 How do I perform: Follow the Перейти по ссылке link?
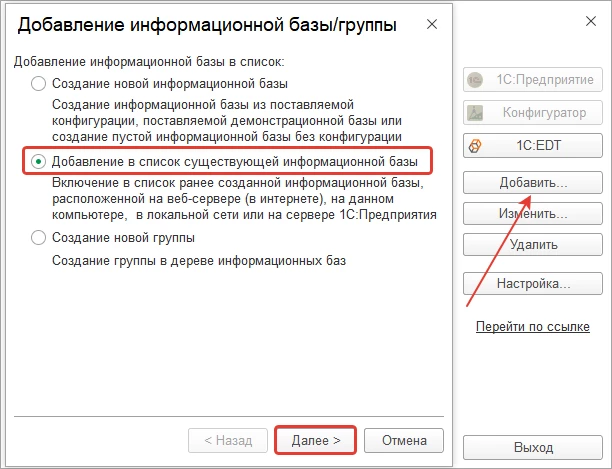(x=533, y=326)
